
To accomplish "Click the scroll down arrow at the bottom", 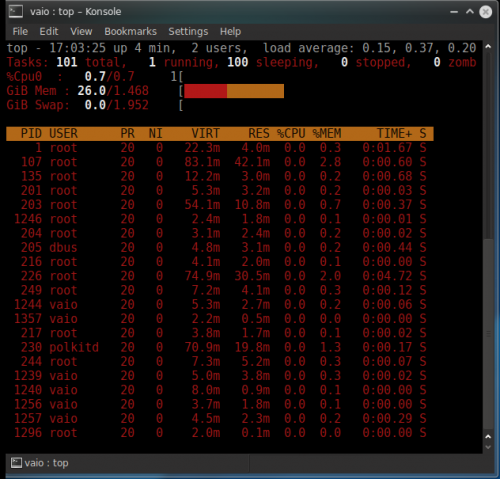I will (488, 447).
